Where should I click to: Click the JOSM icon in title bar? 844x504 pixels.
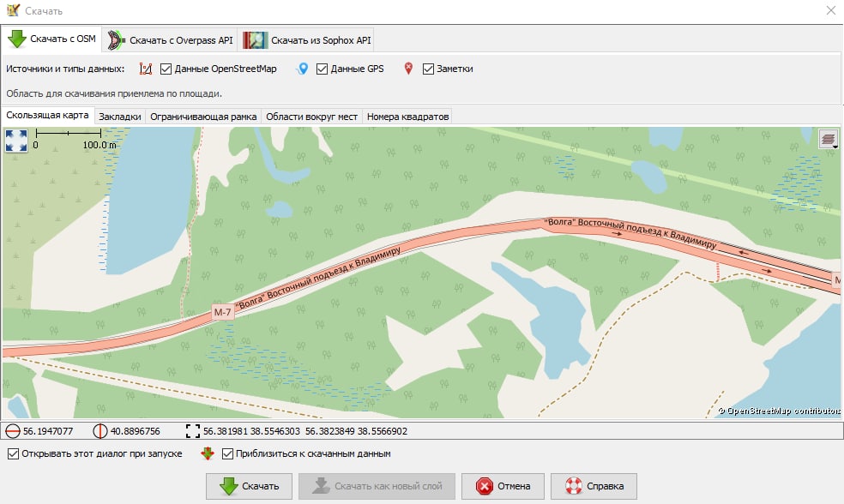click(13, 9)
